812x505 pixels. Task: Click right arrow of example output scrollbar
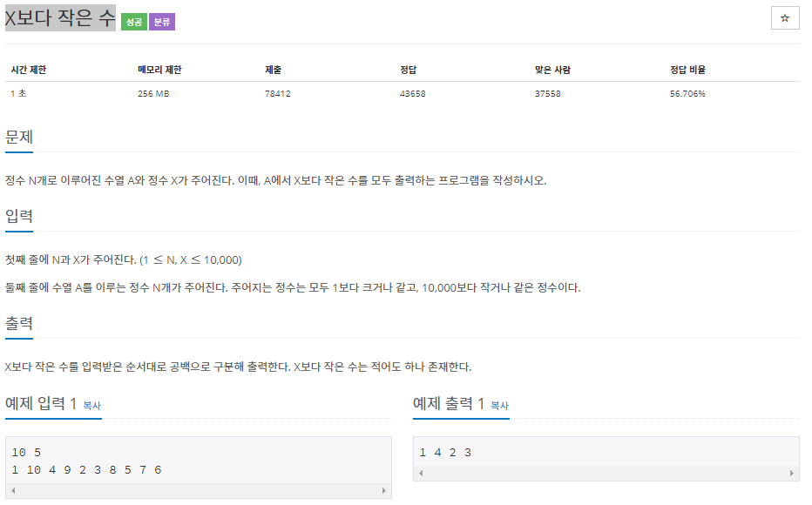tap(791, 473)
